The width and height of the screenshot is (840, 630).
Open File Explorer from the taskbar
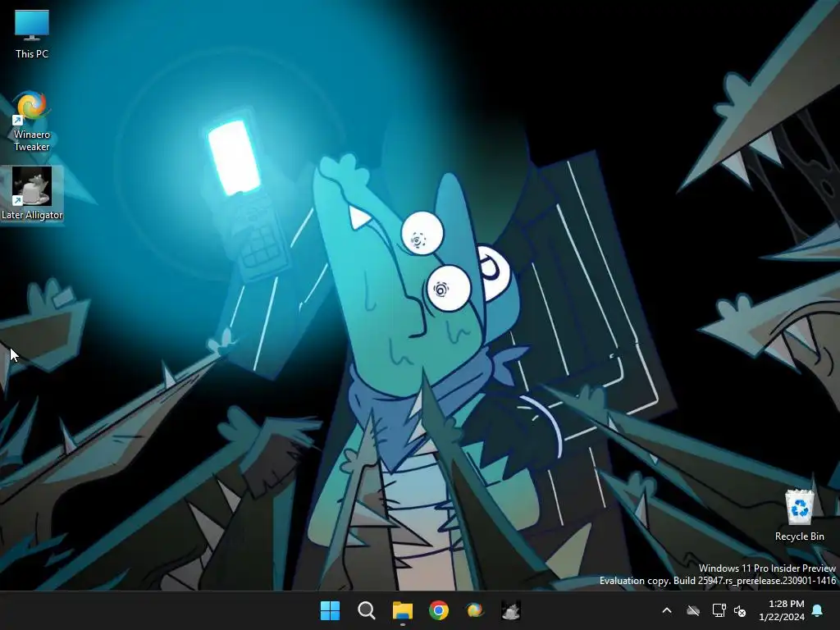[x=403, y=610]
